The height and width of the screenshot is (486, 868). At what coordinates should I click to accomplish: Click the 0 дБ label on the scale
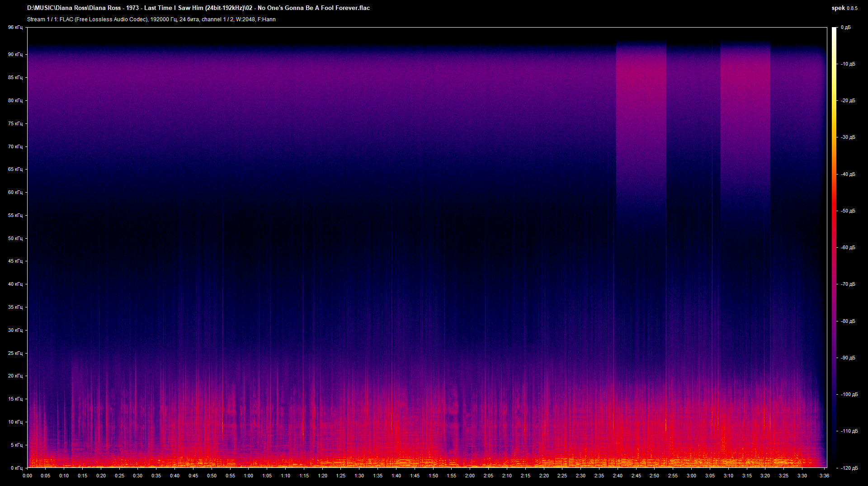[845, 28]
